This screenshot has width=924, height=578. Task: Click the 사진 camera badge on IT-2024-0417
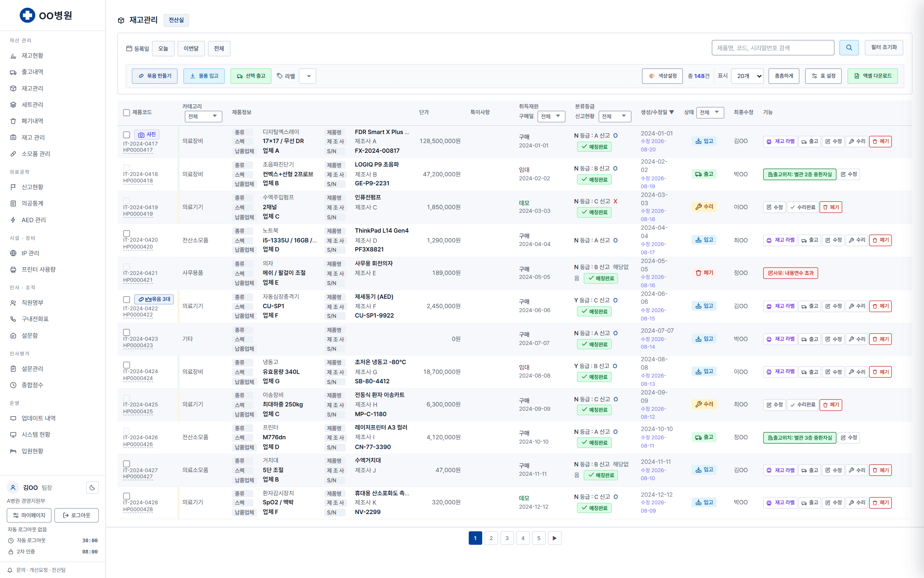pyautogui.click(x=147, y=134)
